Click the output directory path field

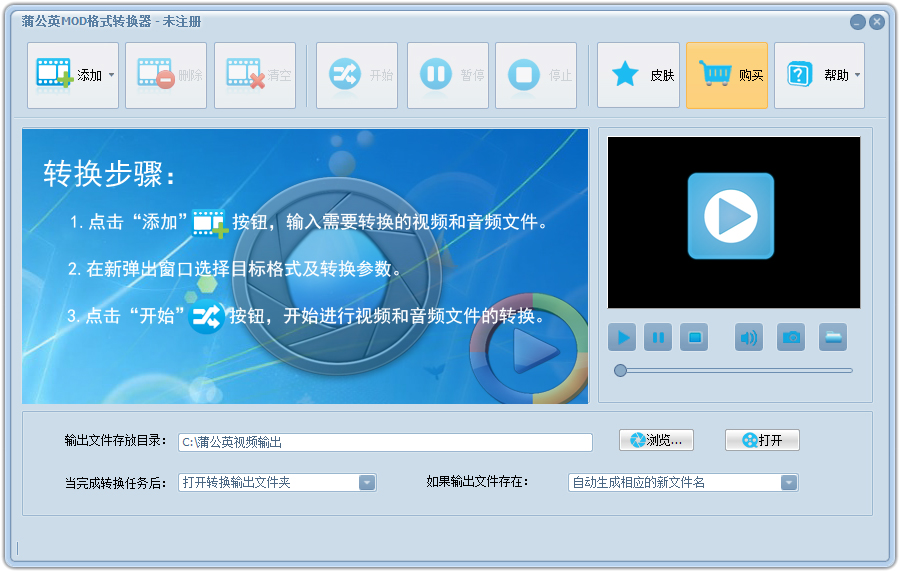tap(385, 442)
